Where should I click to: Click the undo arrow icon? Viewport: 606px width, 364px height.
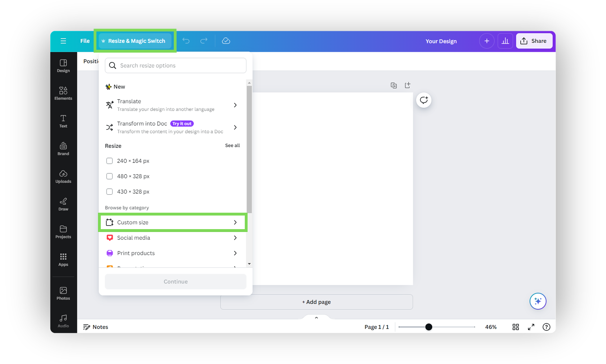186,41
